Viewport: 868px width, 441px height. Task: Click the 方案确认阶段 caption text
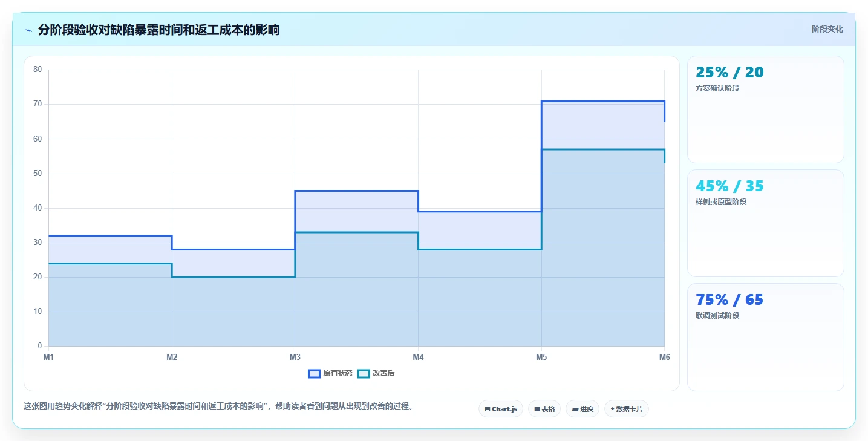click(717, 88)
